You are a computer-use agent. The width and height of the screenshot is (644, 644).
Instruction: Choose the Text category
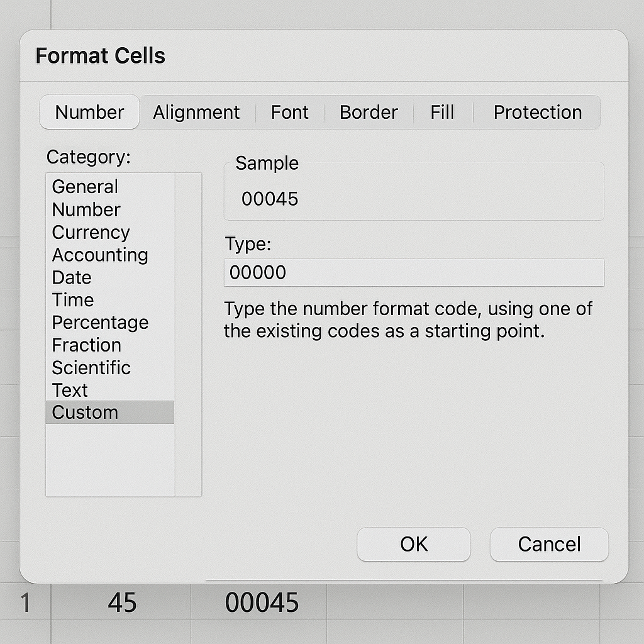point(70,391)
